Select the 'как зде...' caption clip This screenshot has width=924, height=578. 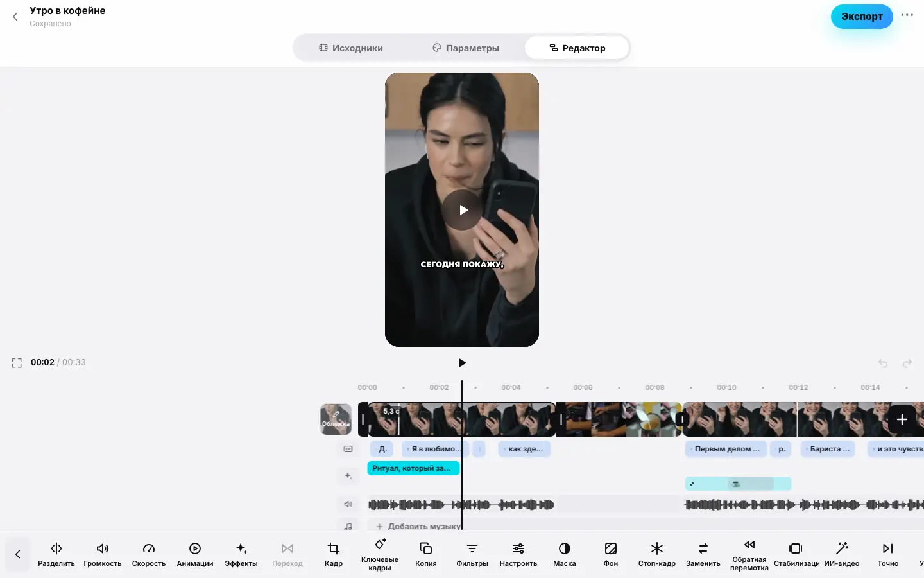point(524,449)
